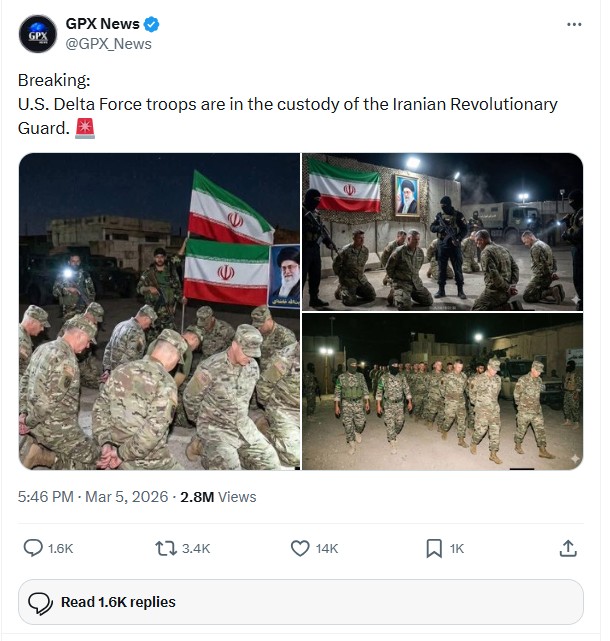Click the GPX News display name
The image size is (610, 641).
click(102, 24)
